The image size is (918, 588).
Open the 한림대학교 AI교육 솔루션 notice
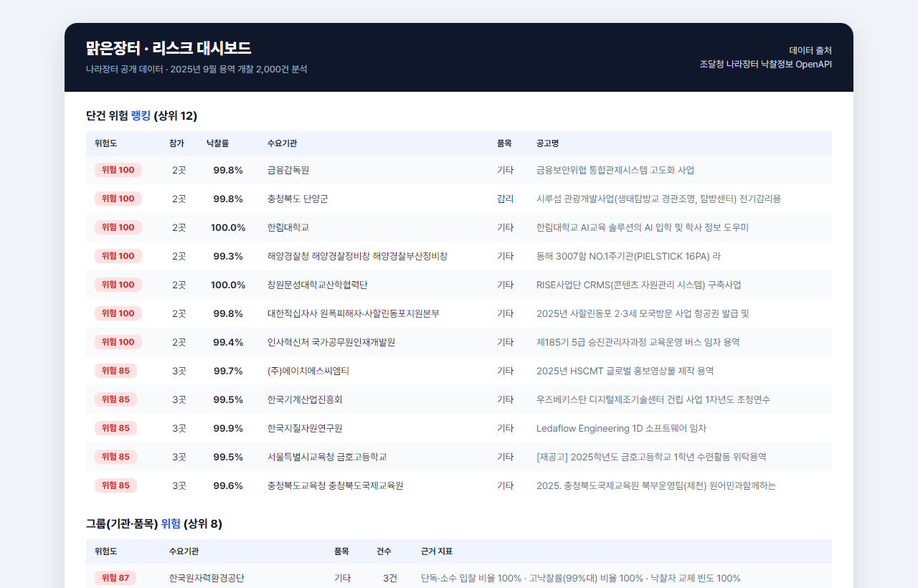643,227
